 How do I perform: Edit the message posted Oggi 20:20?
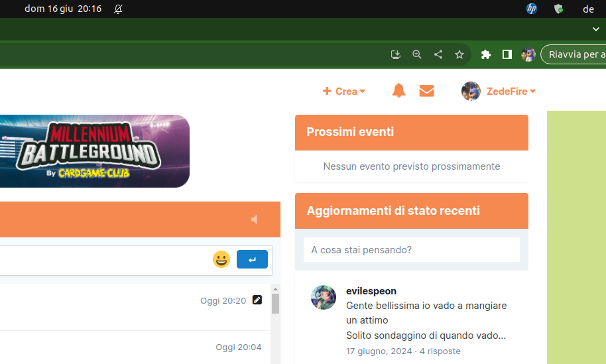[x=257, y=300]
